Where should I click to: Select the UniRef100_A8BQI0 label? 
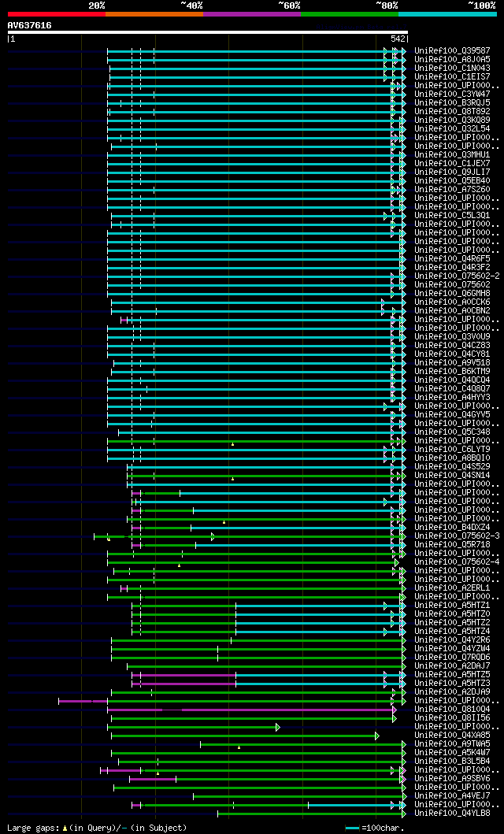pyautogui.click(x=453, y=458)
